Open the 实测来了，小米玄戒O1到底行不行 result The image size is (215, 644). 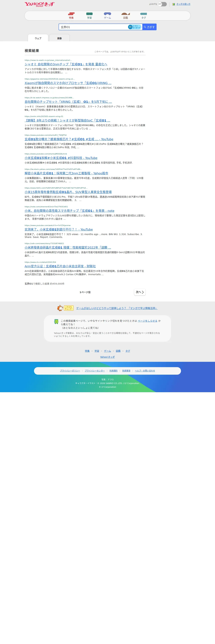(59, 230)
